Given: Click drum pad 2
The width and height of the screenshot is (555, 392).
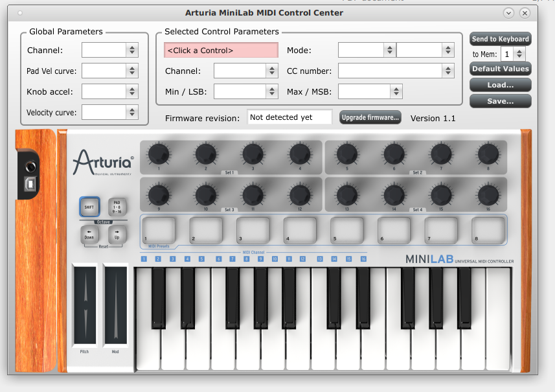Looking at the screenshot, I should 206,230.
